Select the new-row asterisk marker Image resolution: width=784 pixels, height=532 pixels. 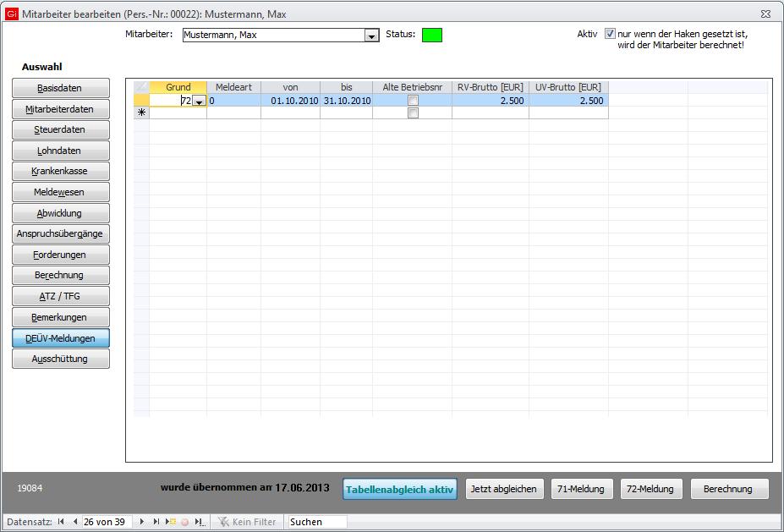click(141, 113)
